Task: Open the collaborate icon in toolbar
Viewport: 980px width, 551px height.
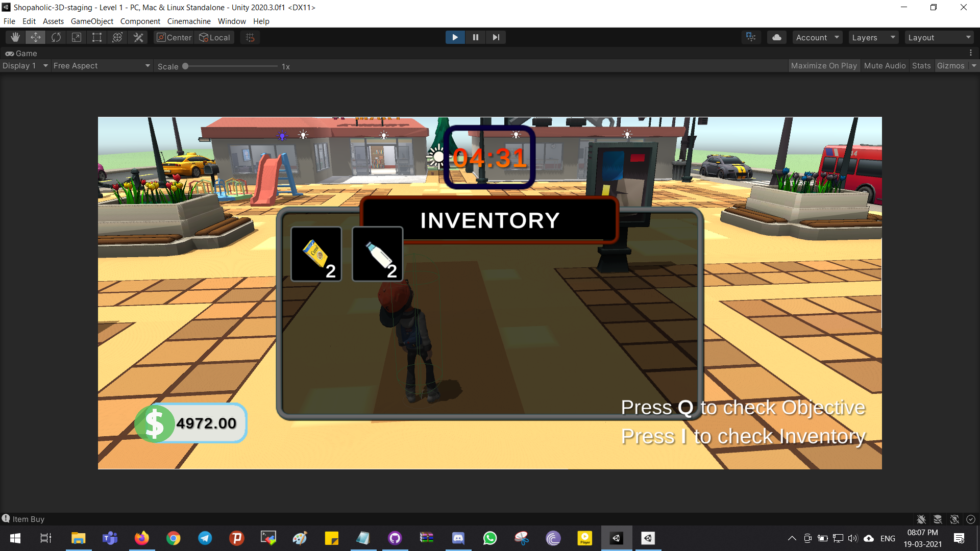Action: pos(751,37)
